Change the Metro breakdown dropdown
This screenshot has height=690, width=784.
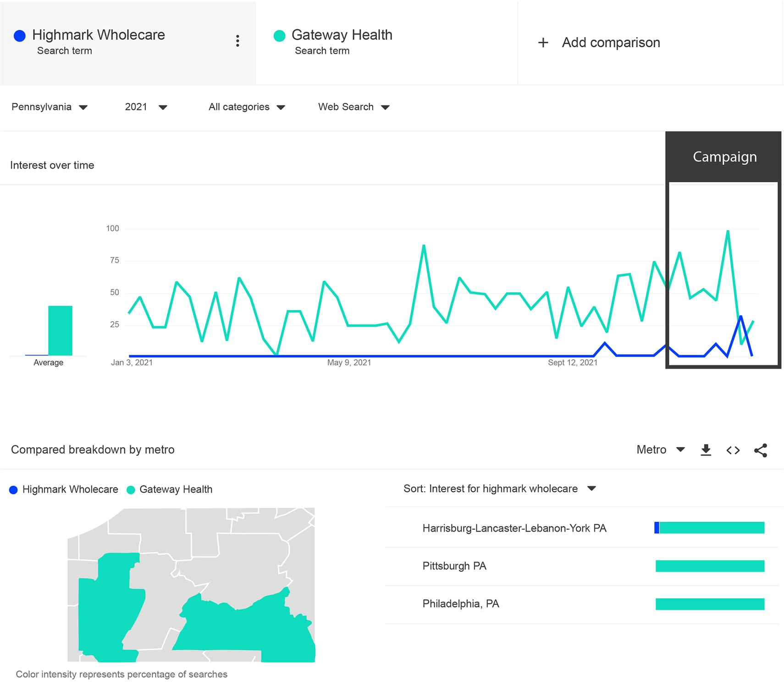[661, 449]
